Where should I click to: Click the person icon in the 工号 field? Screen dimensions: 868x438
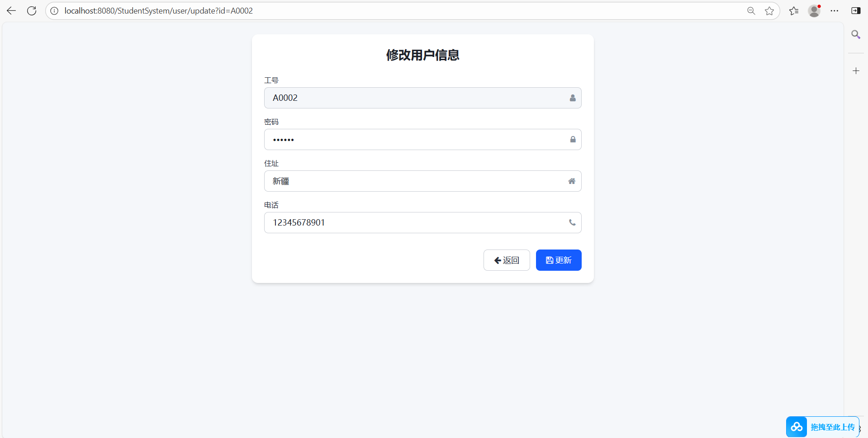[572, 98]
